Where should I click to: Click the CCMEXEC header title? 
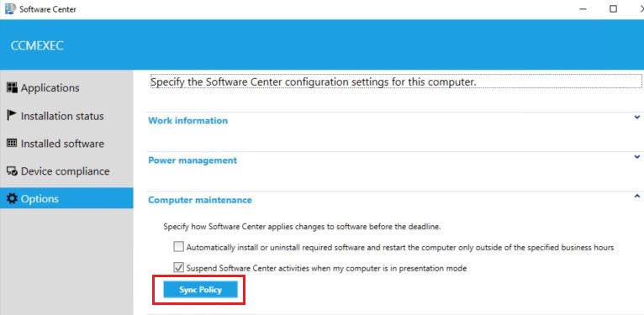[x=37, y=45]
